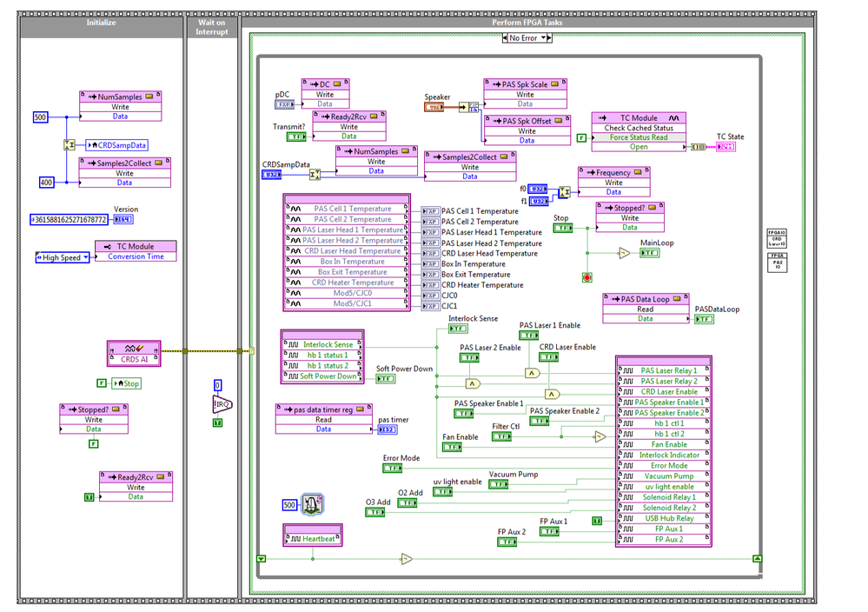Toggle the FP Aux 2 boolean terminal

pyautogui.click(x=507, y=542)
